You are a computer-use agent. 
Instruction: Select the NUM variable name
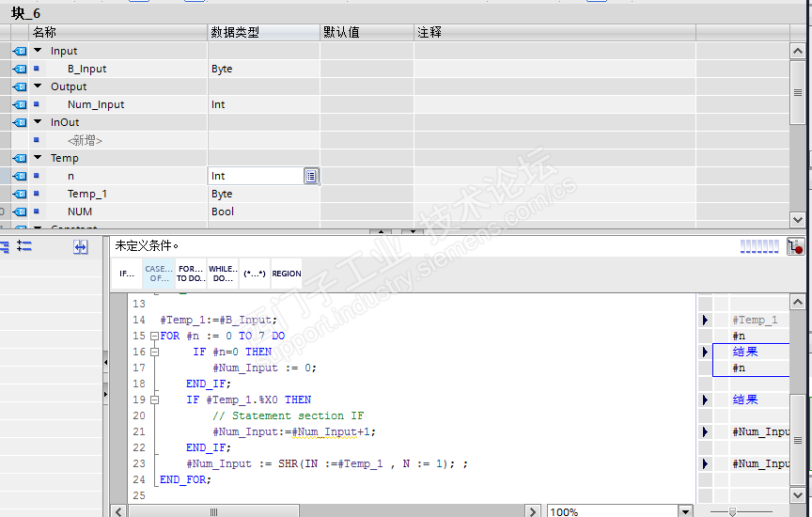click(80, 211)
